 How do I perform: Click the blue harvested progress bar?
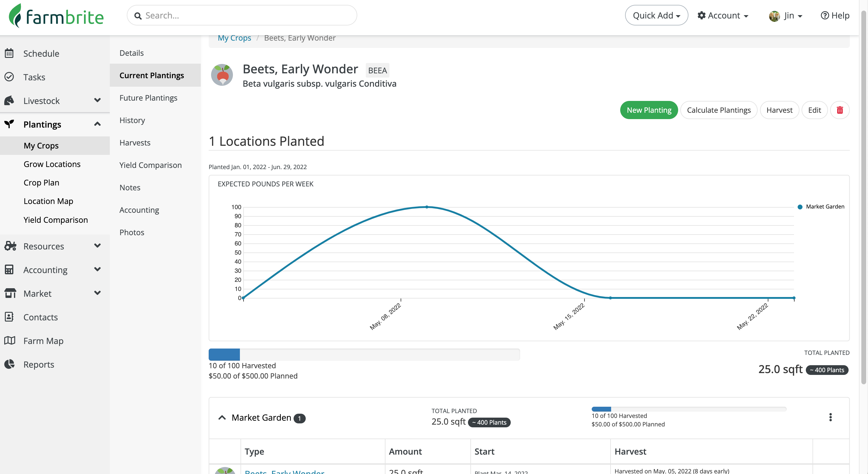(x=224, y=355)
